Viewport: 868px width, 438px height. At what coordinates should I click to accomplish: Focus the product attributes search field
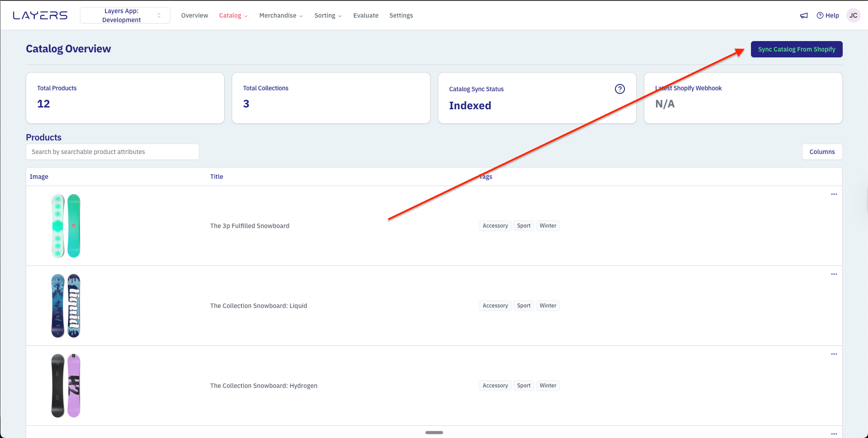click(113, 152)
